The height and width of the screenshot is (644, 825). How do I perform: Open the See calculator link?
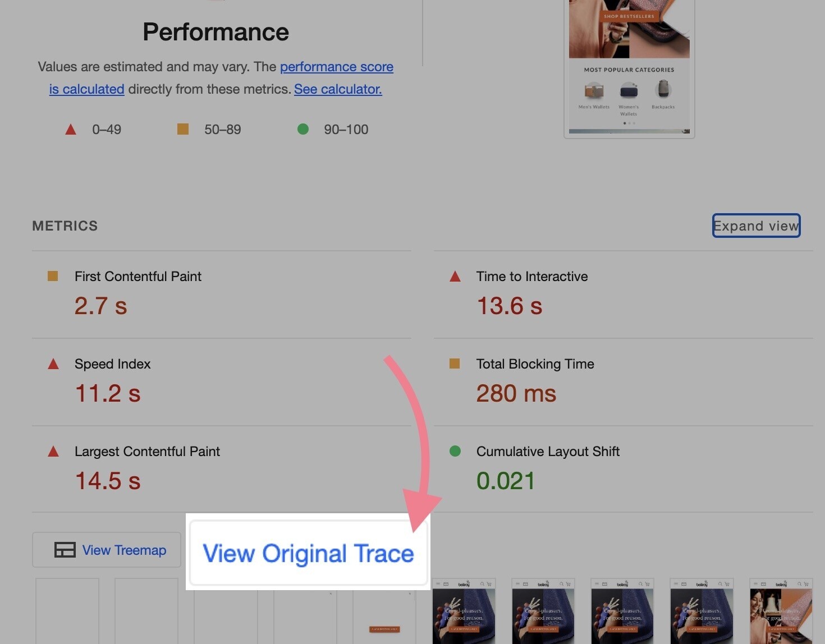pos(338,89)
